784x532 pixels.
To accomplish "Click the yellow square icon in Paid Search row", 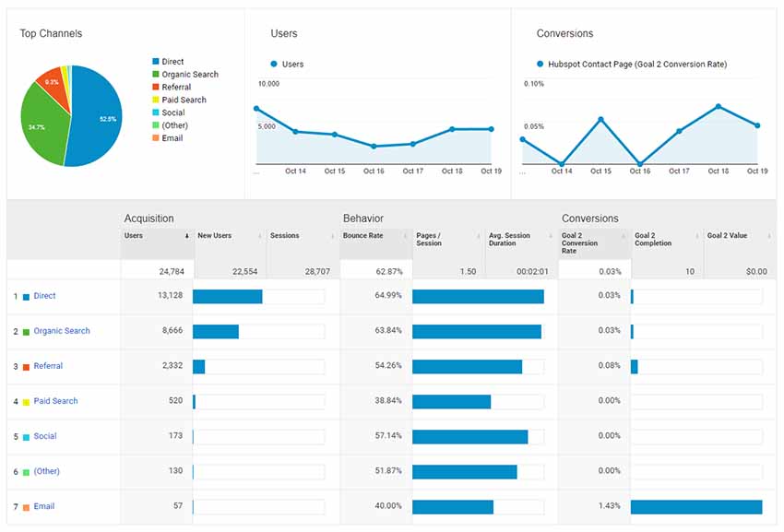I will coord(26,402).
